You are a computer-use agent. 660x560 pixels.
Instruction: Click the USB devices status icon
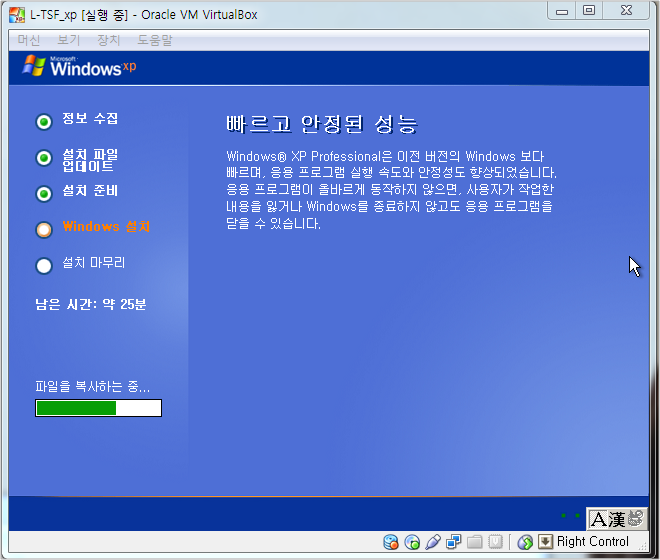[x=433, y=542]
